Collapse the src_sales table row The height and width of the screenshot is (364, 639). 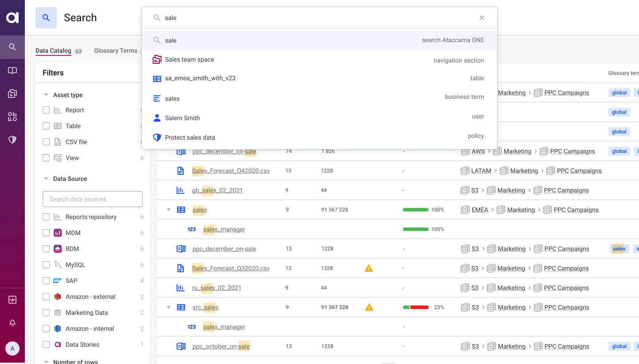click(x=168, y=307)
